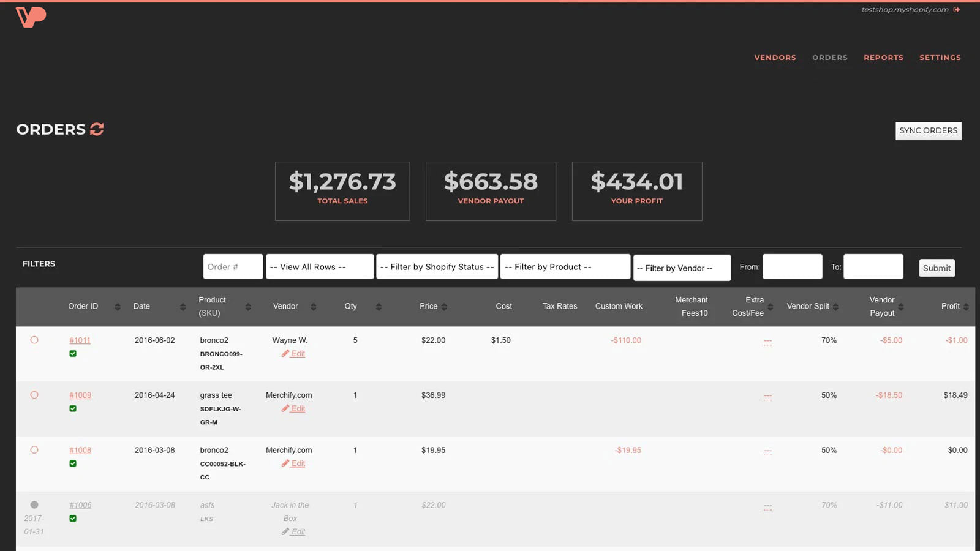Navigate to the VENDORS page
980x551 pixels.
775,57
